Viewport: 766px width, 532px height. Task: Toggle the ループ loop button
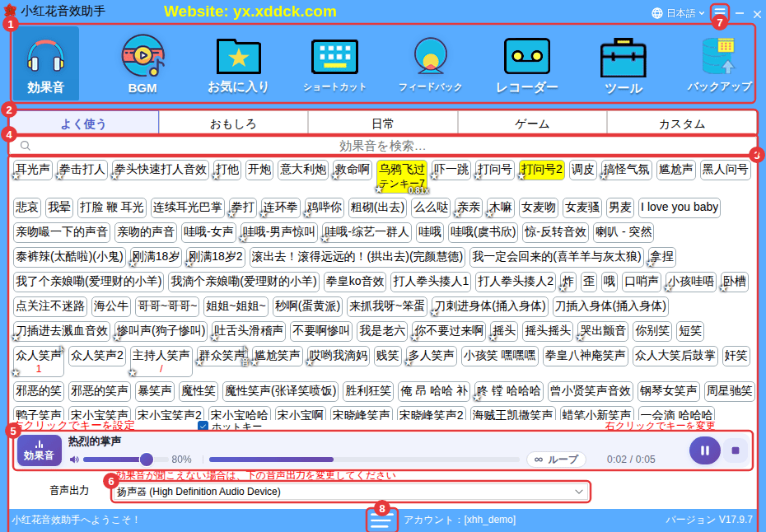556,460
